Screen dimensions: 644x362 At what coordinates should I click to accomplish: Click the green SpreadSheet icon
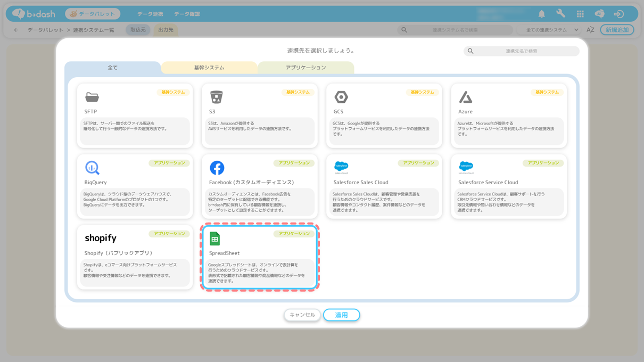(x=215, y=238)
